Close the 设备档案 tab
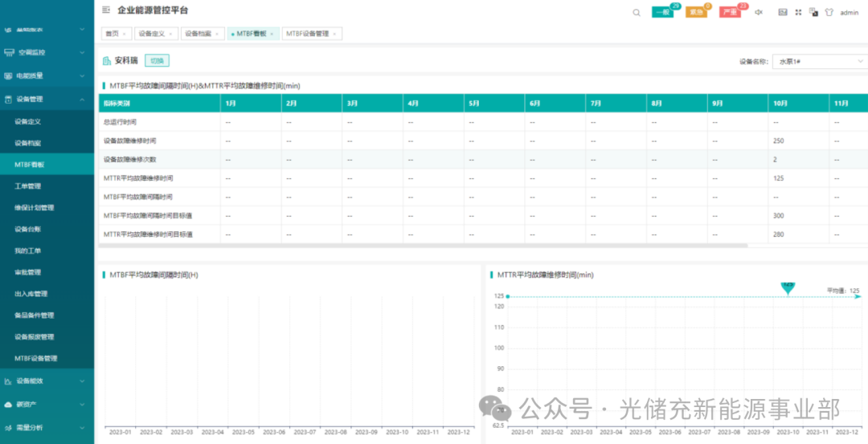 pyautogui.click(x=217, y=35)
